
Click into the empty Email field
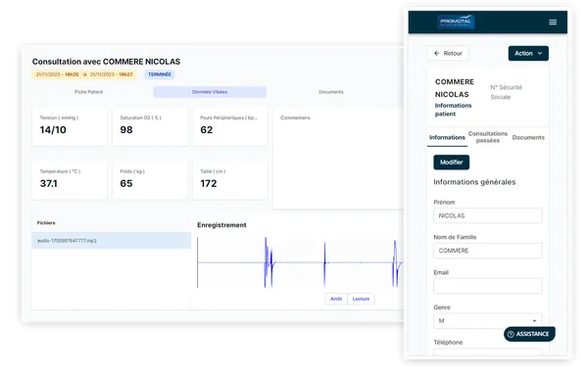point(487,286)
